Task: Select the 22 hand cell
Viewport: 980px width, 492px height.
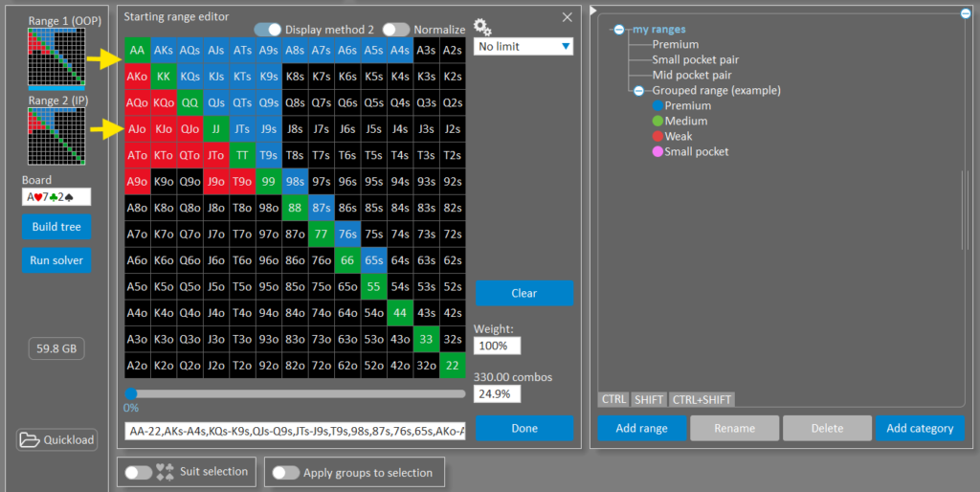Action: tap(452, 365)
